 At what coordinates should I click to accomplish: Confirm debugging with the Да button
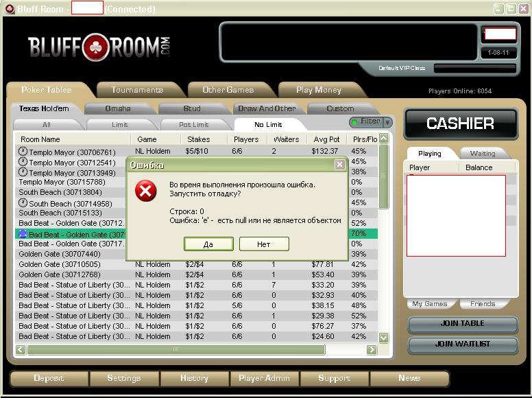click(x=208, y=244)
